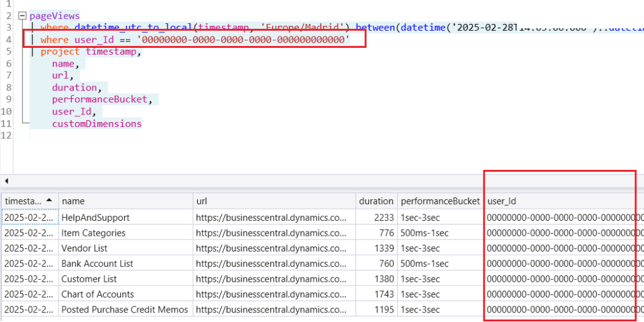Click the Chart of Accounts name cell

97,294
